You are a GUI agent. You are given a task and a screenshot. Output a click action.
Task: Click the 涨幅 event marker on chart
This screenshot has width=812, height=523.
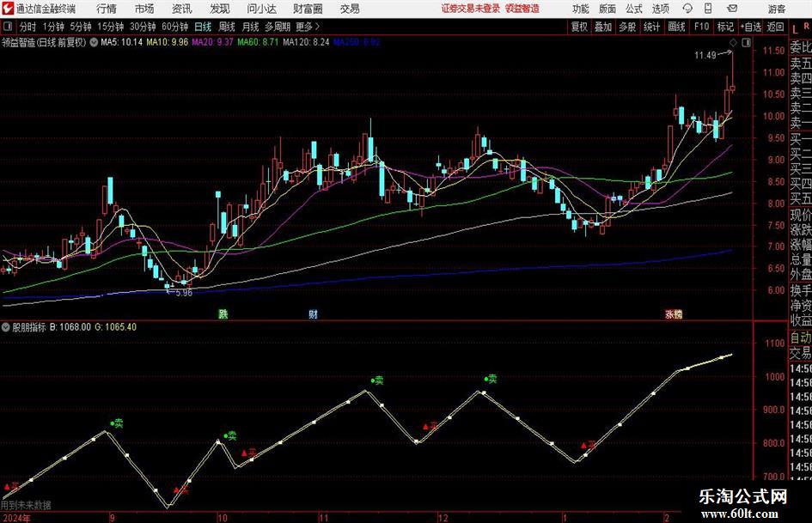click(x=674, y=313)
